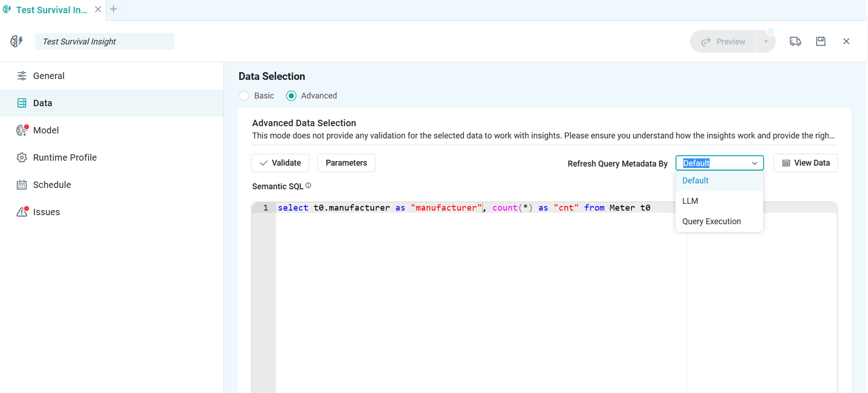868x393 pixels.
Task: Click the Semantic SQL info icon
Action: coord(308,185)
